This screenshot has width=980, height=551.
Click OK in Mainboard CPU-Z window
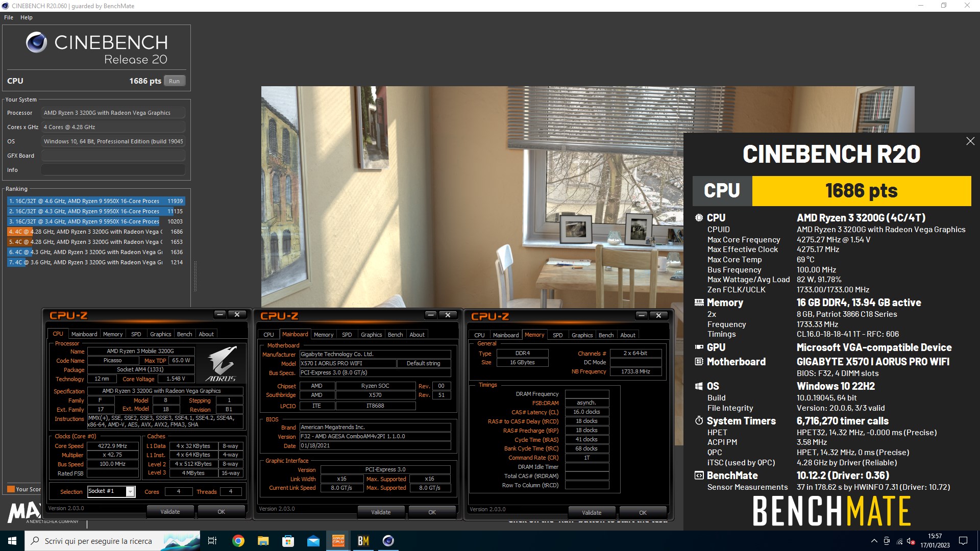(432, 512)
